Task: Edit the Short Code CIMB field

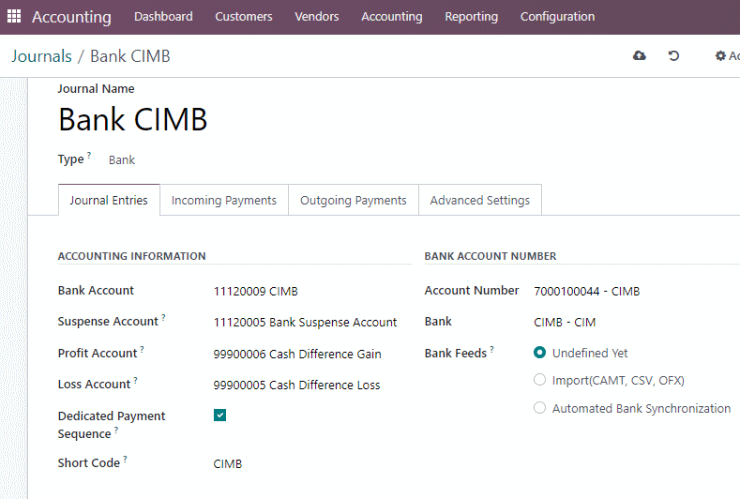Action: pos(227,464)
